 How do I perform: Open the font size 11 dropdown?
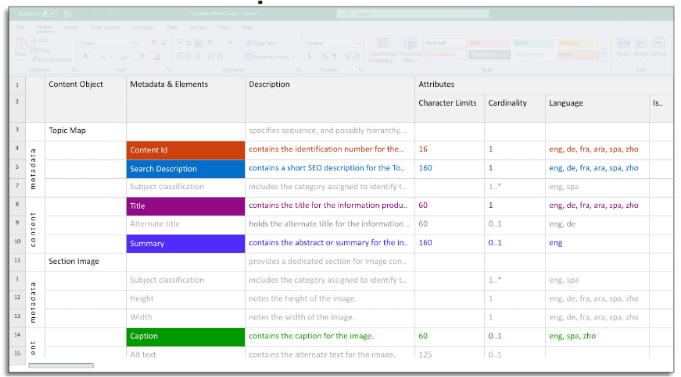tap(147, 43)
